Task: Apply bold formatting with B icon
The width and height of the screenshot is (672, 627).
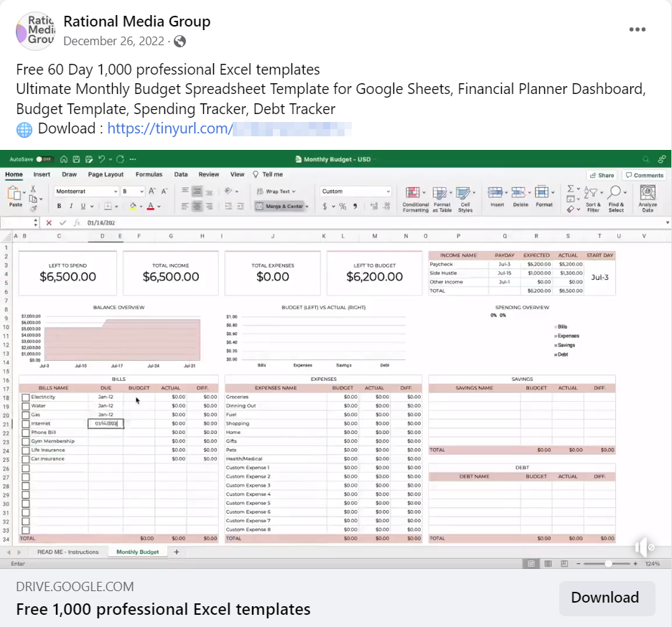Action: pos(60,207)
